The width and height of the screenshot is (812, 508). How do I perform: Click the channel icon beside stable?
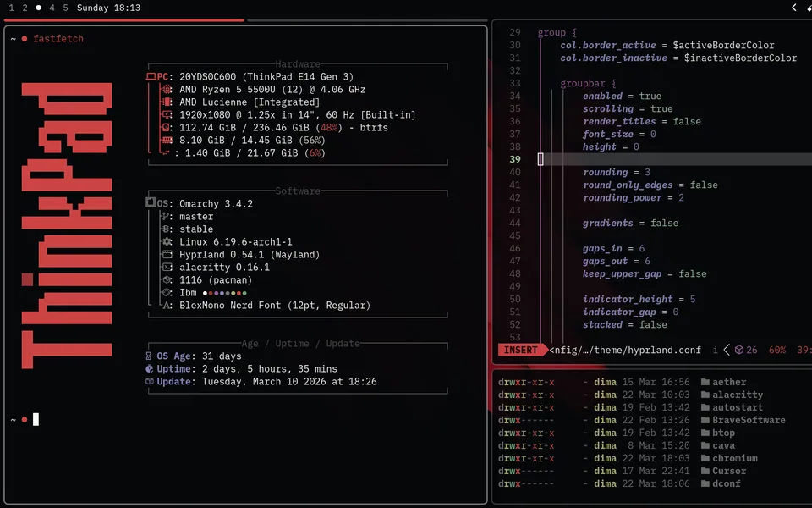pyautogui.click(x=167, y=229)
